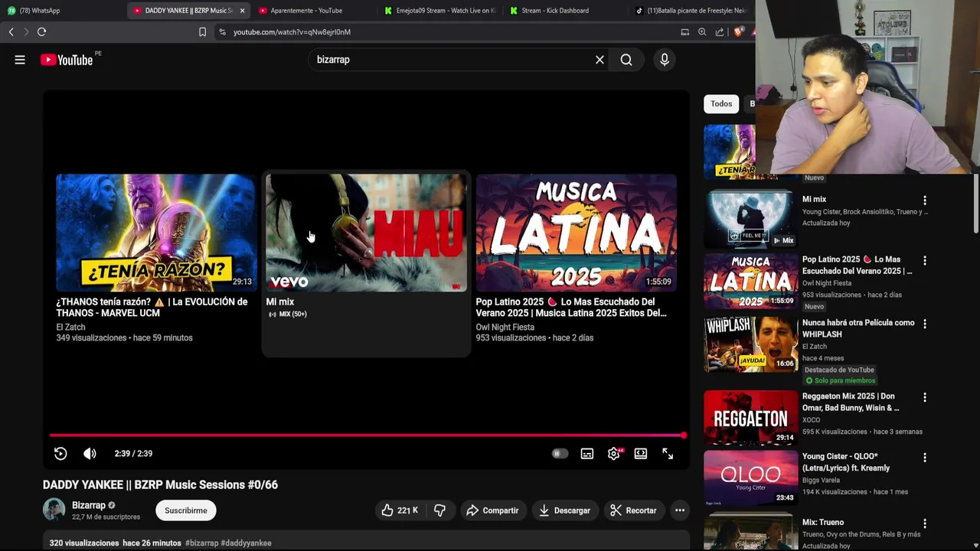Like the video showing 221 K
The height and width of the screenshot is (551, 980).
point(400,510)
